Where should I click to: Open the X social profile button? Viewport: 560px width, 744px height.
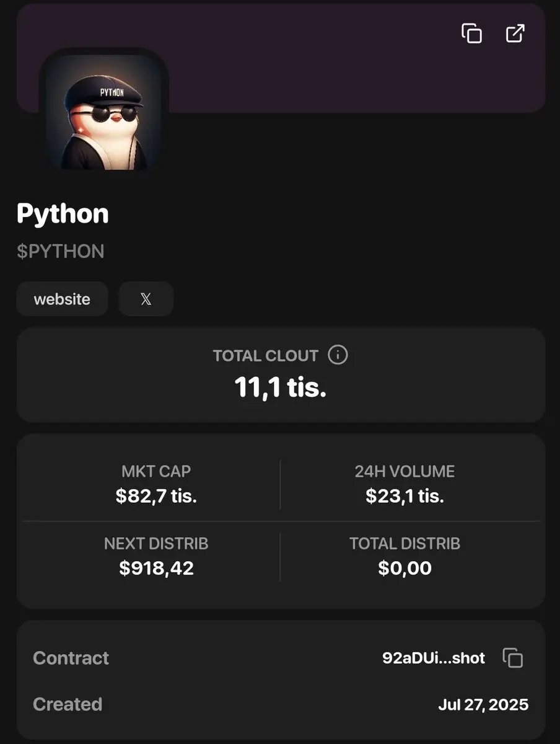click(146, 299)
